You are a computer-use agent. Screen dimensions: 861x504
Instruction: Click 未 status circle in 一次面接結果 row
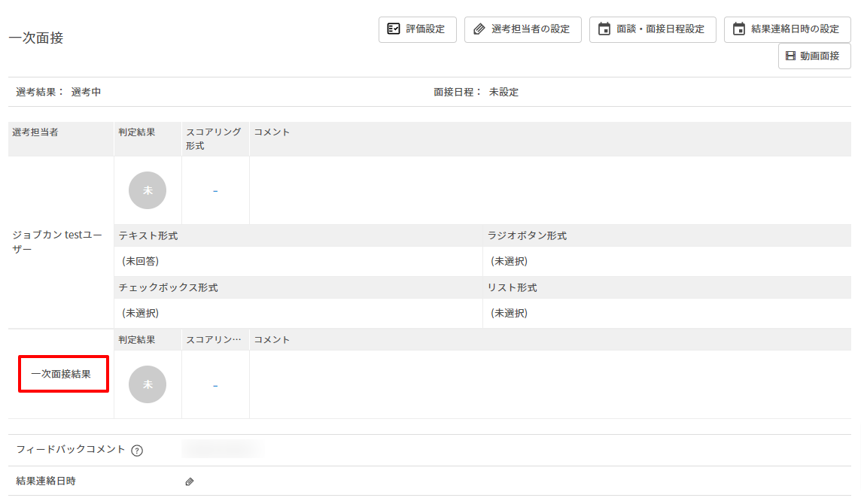pyautogui.click(x=148, y=384)
